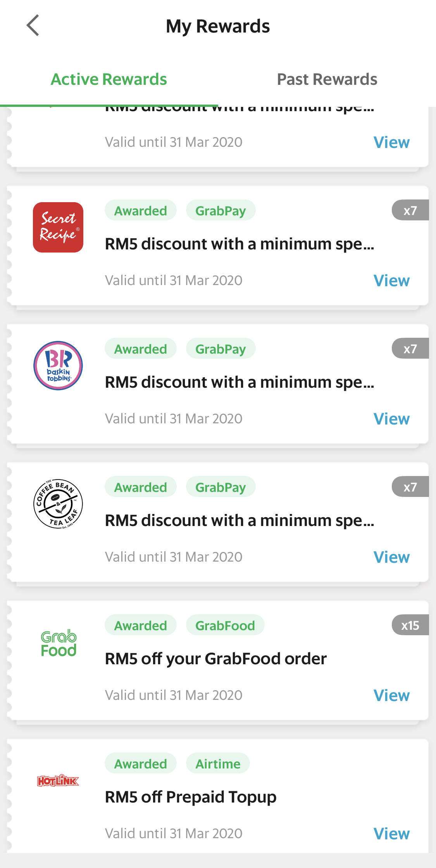Tap the Coffee Bean & Tea Leaf logo
The width and height of the screenshot is (436, 868).
(x=58, y=504)
